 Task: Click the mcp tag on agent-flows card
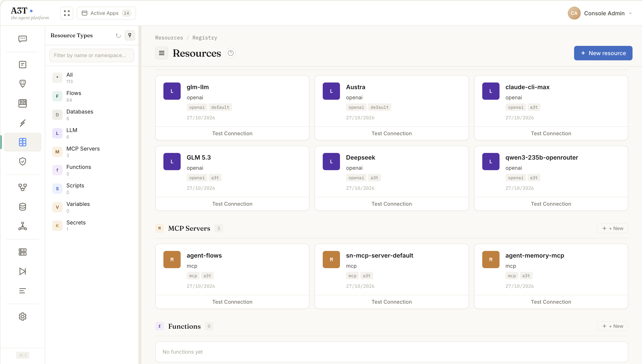193,276
